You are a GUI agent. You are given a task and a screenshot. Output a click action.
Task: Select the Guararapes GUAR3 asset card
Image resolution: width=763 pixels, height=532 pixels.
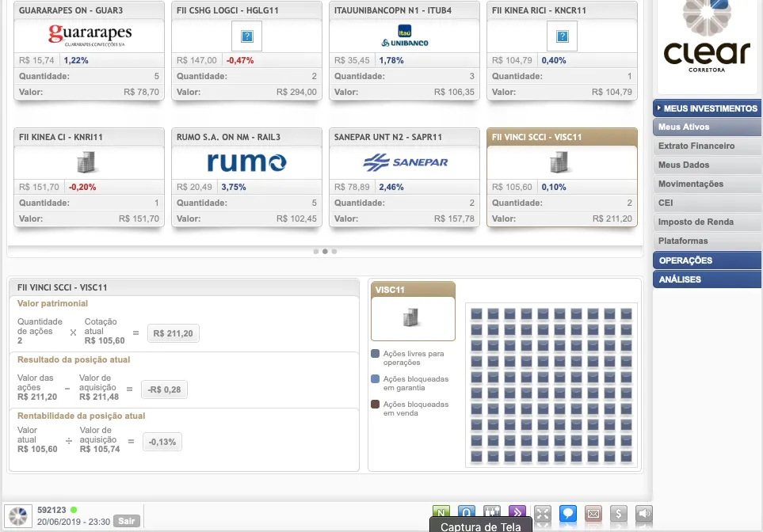(89, 51)
